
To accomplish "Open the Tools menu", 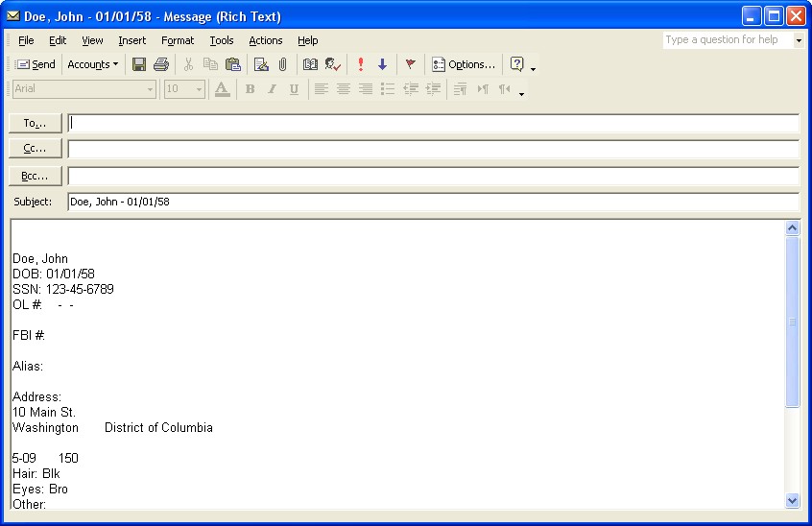I will (x=222, y=40).
